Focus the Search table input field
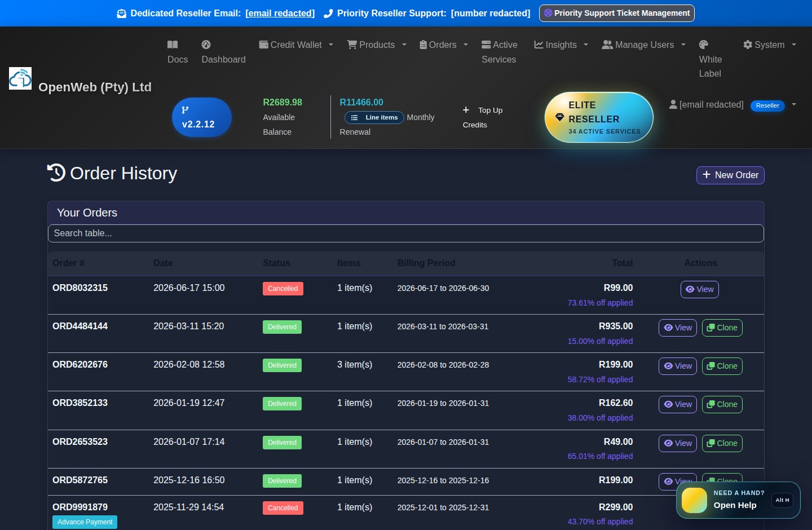Screen dimensions: 812x530 406,233
